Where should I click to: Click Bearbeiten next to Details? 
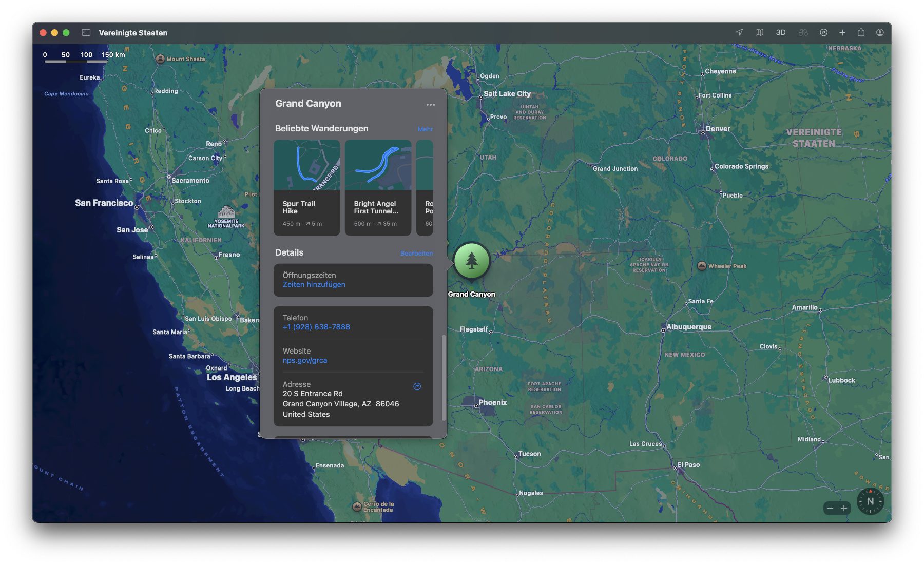(x=416, y=254)
